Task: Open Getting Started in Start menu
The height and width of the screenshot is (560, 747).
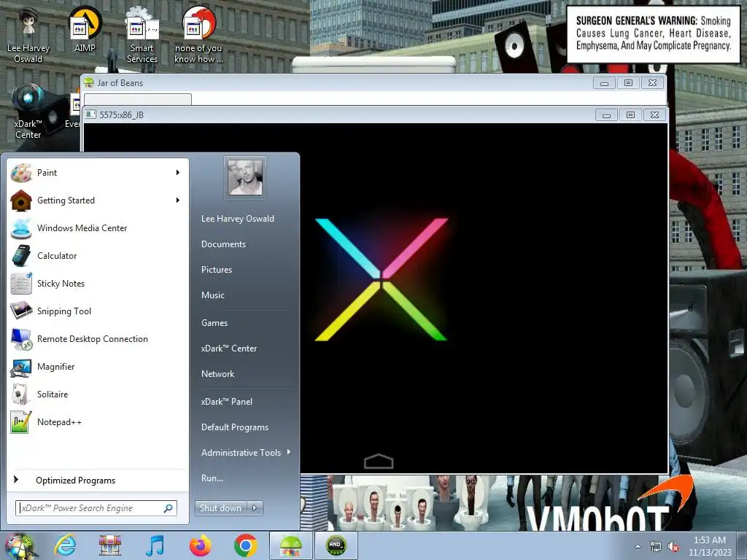Action: (x=98, y=201)
